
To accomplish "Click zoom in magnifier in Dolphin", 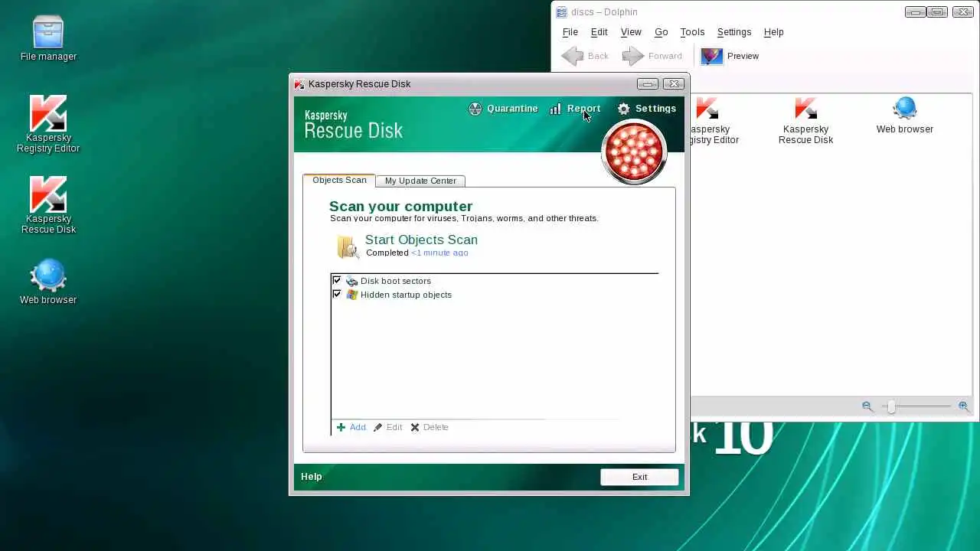I will (963, 406).
